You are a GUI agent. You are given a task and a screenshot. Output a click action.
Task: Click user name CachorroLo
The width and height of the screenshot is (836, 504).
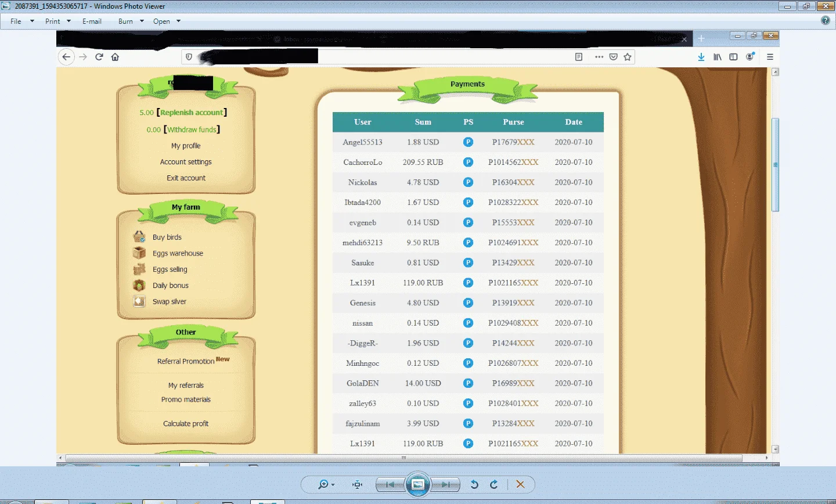tap(363, 163)
